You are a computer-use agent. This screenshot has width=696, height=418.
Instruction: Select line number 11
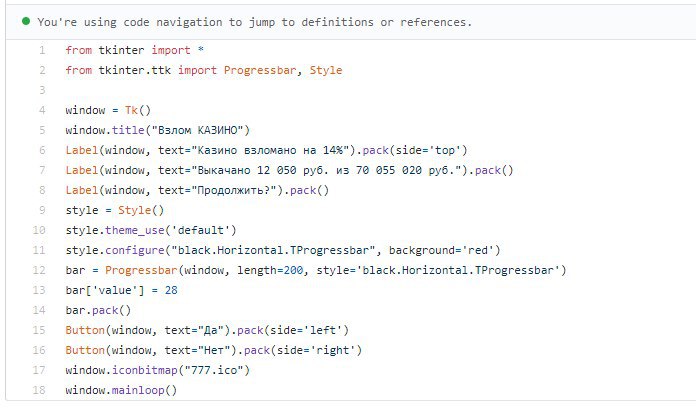click(39, 250)
